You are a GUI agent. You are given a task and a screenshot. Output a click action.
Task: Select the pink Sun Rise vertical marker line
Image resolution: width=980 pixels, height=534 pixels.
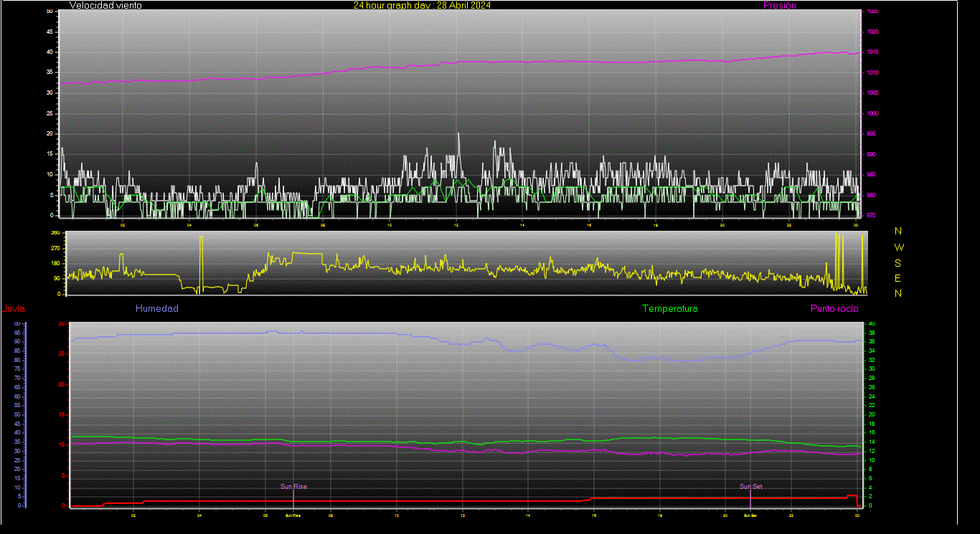pyautogui.click(x=293, y=498)
